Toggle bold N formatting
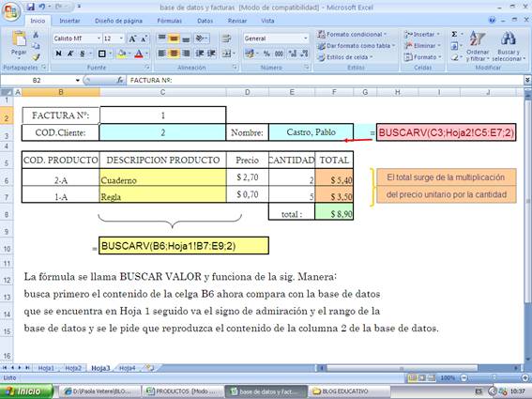Screen dimensions: 532x399 [x=58, y=54]
